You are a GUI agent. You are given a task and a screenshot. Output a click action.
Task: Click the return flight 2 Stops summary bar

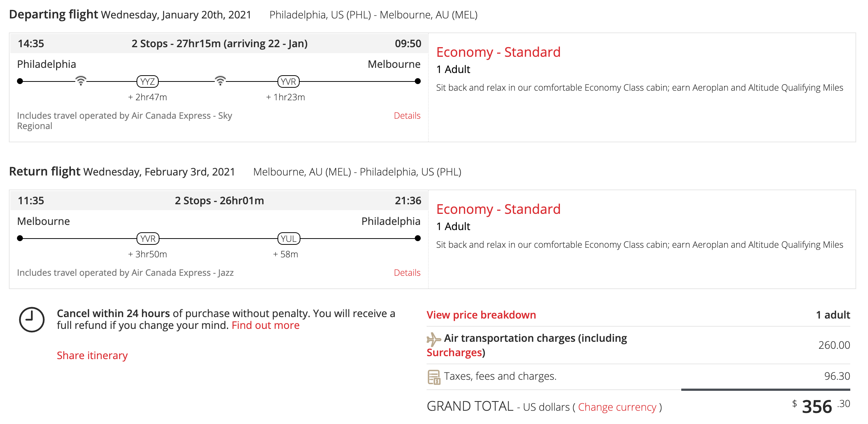(x=219, y=201)
